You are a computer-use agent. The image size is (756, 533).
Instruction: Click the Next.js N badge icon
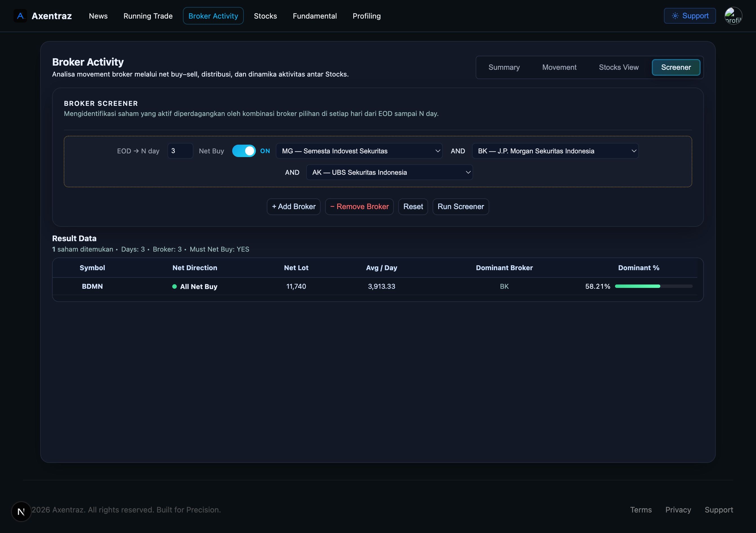coord(21,511)
